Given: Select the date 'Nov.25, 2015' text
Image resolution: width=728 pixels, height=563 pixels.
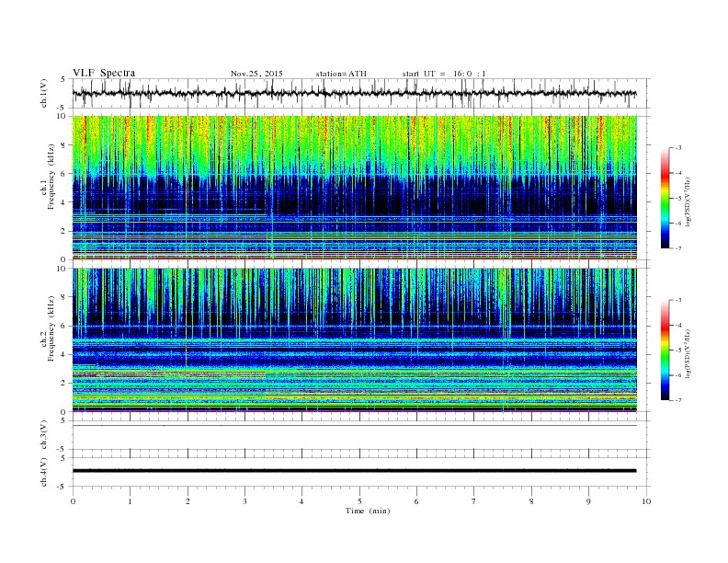Looking at the screenshot, I should 256,74.
